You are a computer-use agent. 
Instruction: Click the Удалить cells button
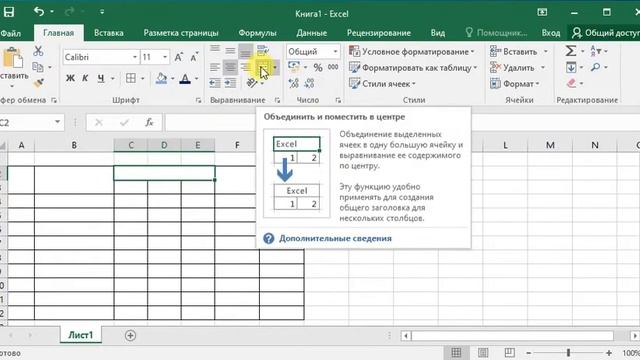[512, 67]
